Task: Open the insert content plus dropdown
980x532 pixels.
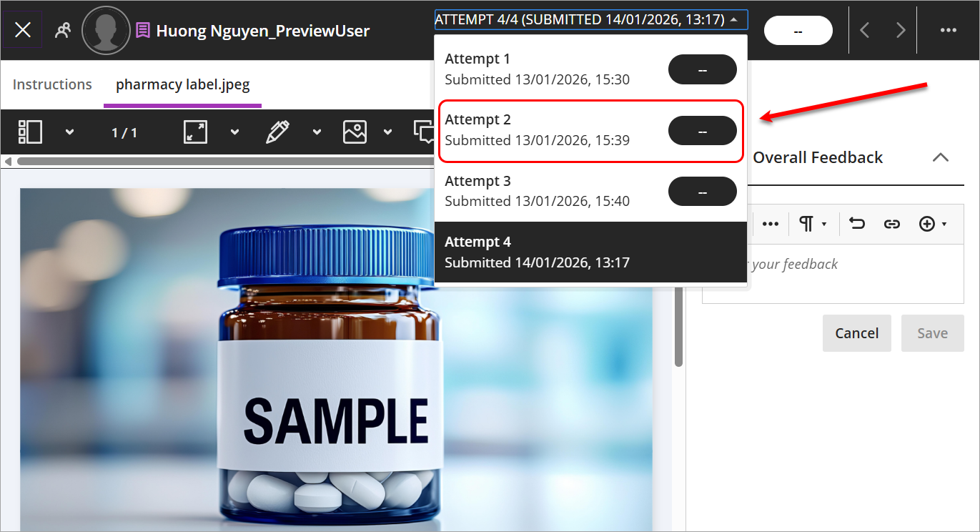Action: tap(933, 224)
